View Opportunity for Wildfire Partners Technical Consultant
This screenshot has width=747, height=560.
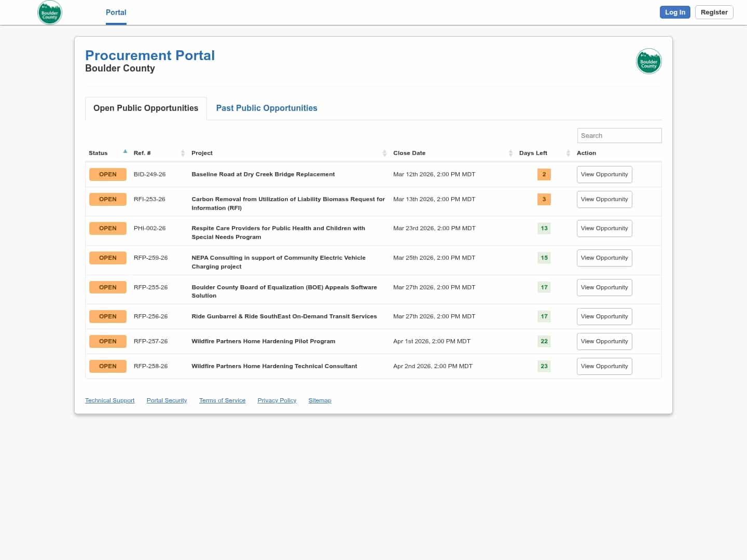604,367
